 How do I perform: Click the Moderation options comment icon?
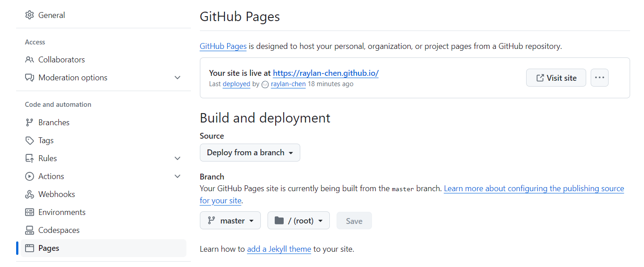30,78
